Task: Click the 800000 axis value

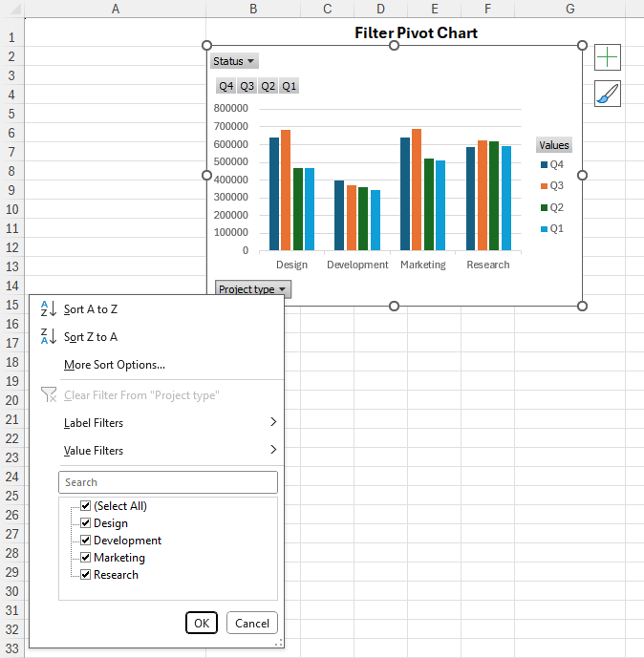Action: [231, 108]
